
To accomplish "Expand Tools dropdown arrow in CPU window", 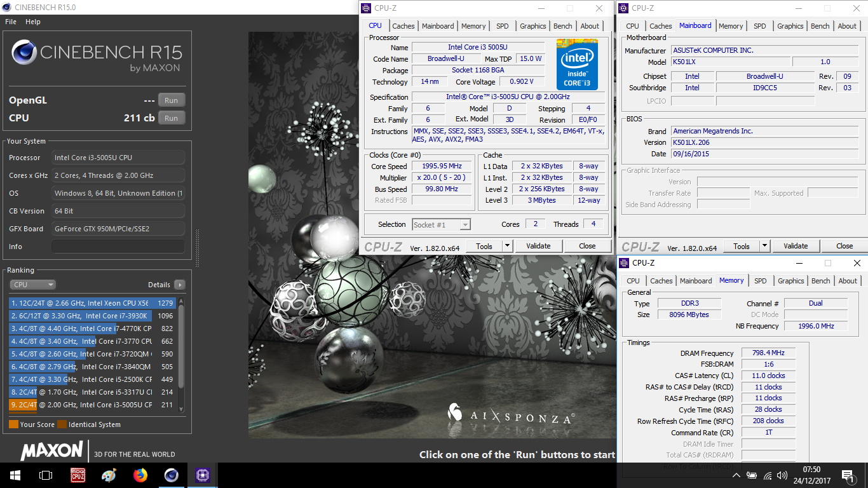I will click(x=507, y=246).
